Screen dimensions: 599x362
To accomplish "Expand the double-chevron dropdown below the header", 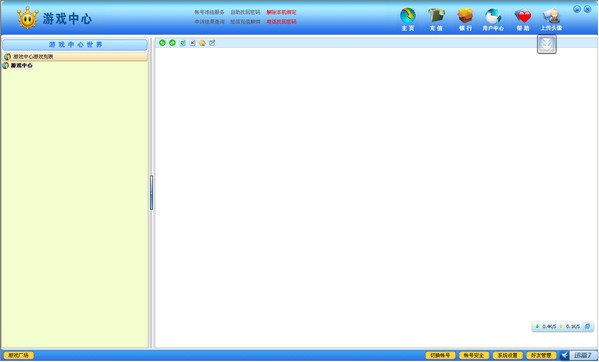I will (547, 44).
